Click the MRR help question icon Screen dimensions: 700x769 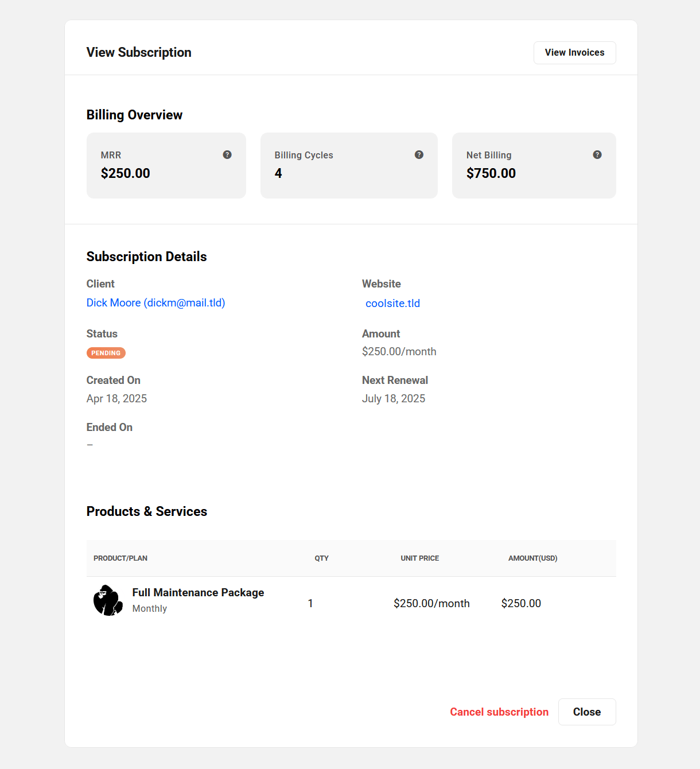pyautogui.click(x=227, y=155)
